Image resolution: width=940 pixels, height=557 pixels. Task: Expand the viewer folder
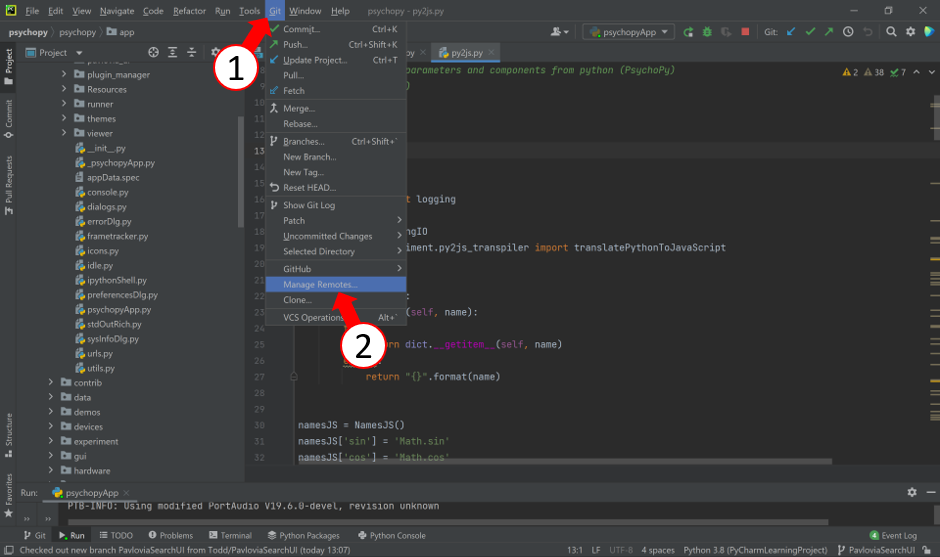tap(64, 133)
